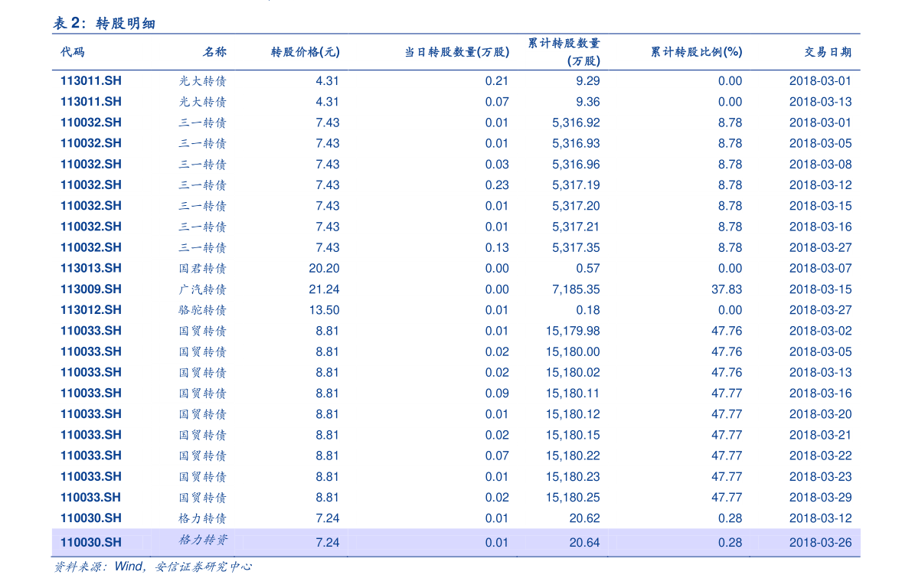Click date 2018-03-23
Screen dimensions: 912x588
click(820, 477)
